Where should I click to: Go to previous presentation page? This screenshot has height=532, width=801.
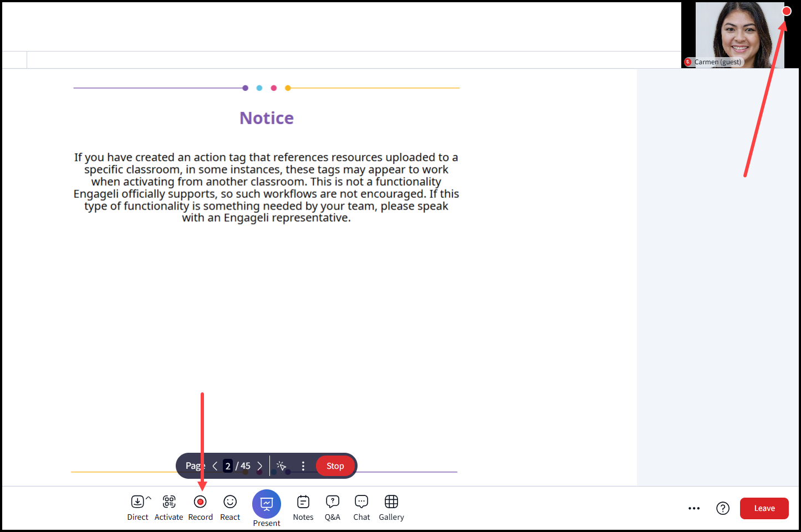(x=215, y=466)
